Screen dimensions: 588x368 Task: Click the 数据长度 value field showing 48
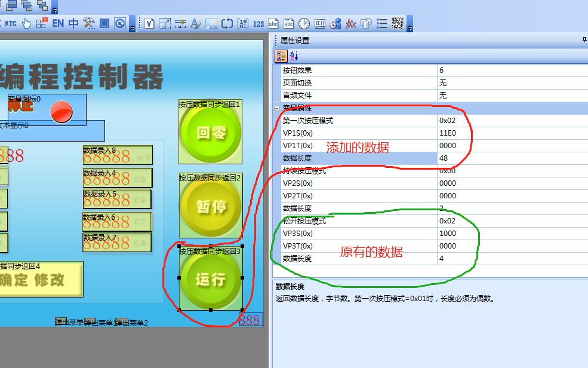[x=510, y=158]
